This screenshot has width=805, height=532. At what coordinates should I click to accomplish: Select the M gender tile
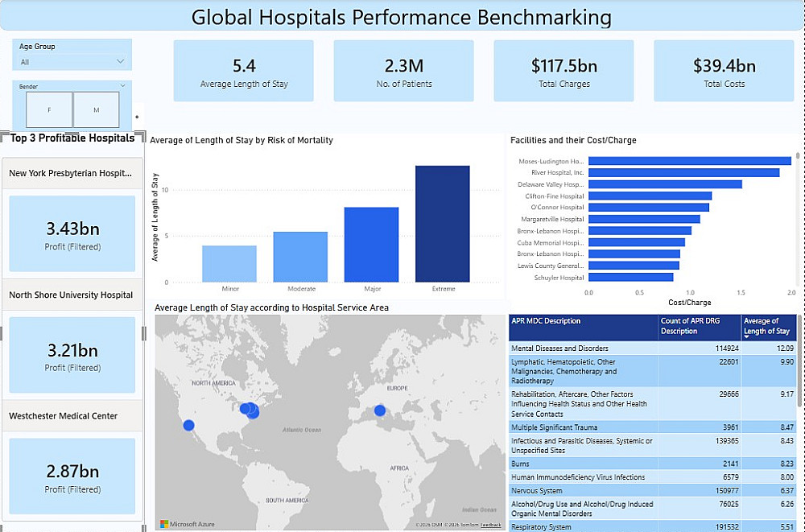[97, 110]
